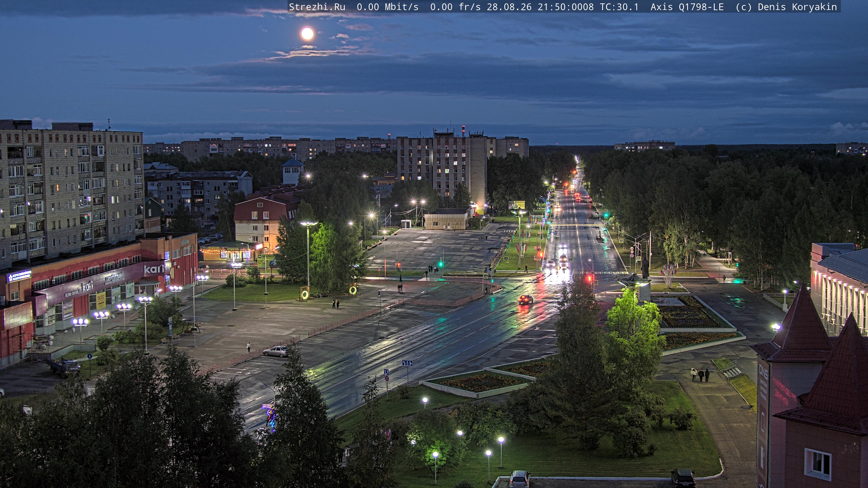
Task: Click the TC:30.1 temperature readout
Action: (x=619, y=7)
